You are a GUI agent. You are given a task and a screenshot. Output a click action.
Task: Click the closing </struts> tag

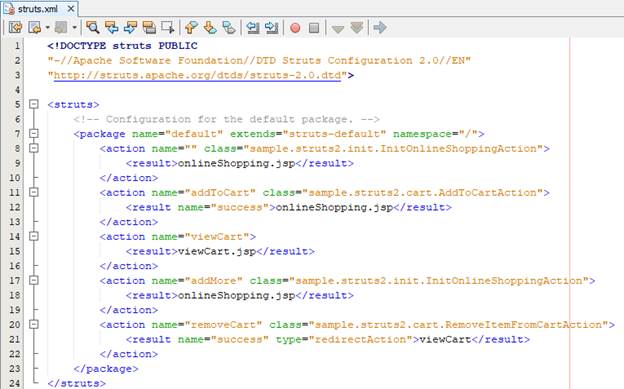[x=77, y=383]
